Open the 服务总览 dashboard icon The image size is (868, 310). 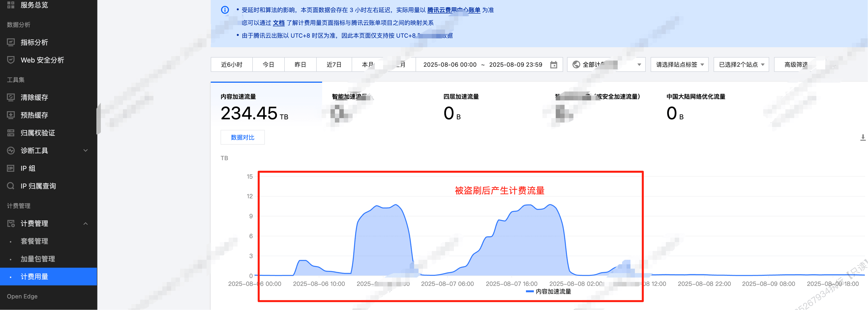pyautogui.click(x=11, y=5)
